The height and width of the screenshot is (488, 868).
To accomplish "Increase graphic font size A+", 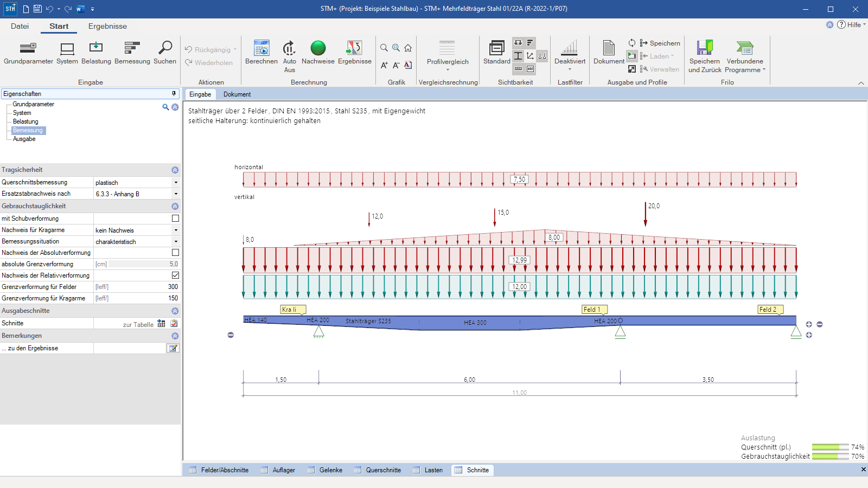I will pos(384,65).
